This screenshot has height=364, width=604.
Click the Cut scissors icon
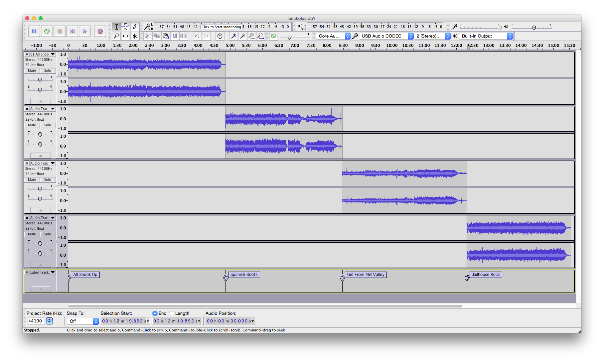[x=148, y=36]
